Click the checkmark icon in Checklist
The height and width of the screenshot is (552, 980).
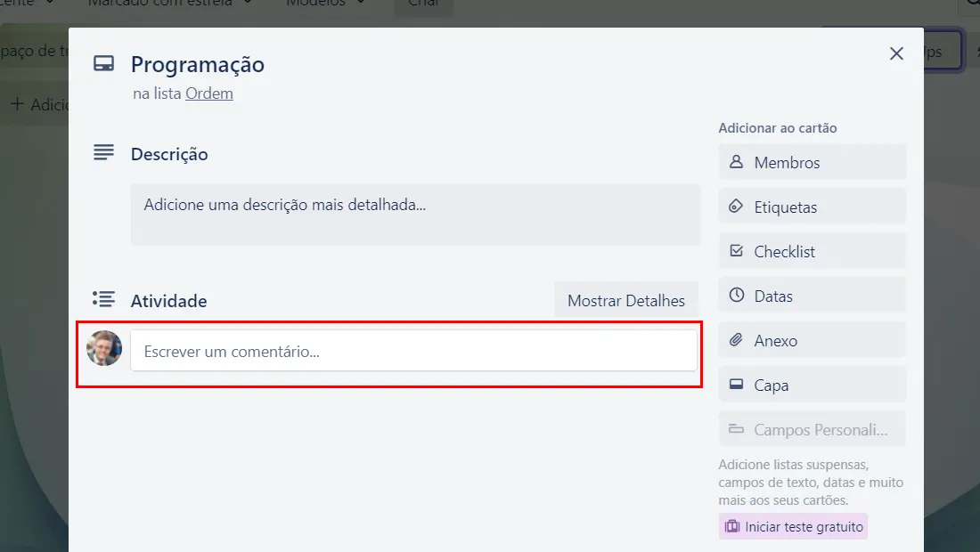(736, 250)
